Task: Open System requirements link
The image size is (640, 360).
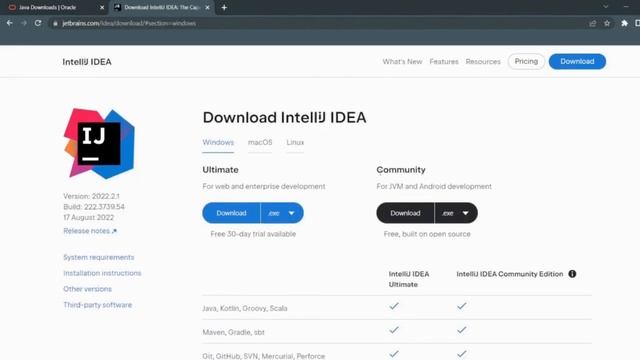Action: (x=98, y=258)
